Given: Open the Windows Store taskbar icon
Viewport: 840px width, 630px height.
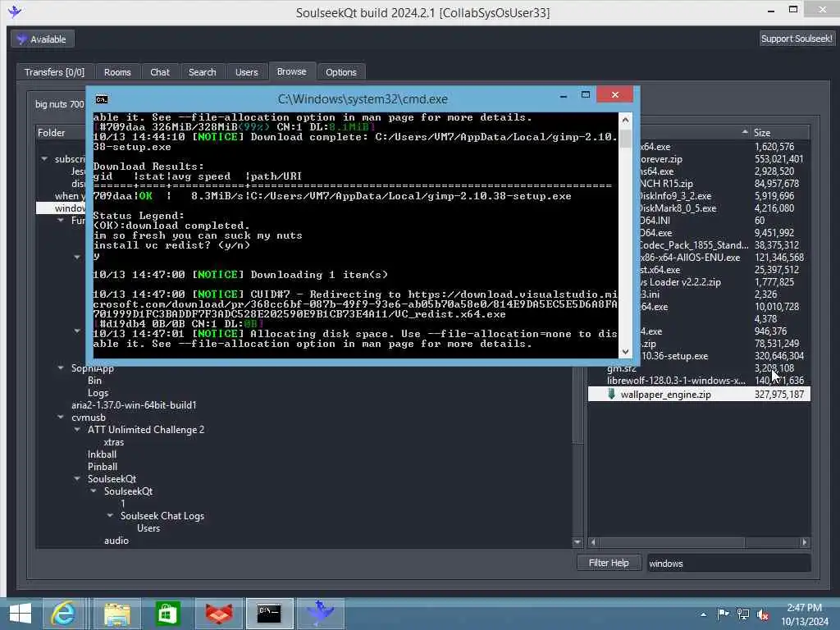Looking at the screenshot, I should click(x=167, y=614).
